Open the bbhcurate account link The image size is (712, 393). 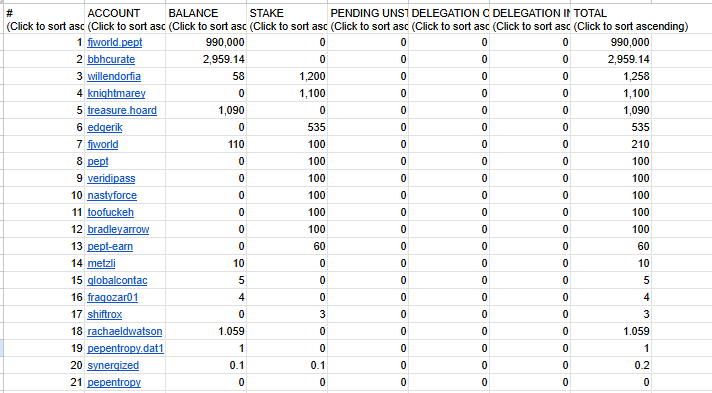click(111, 59)
